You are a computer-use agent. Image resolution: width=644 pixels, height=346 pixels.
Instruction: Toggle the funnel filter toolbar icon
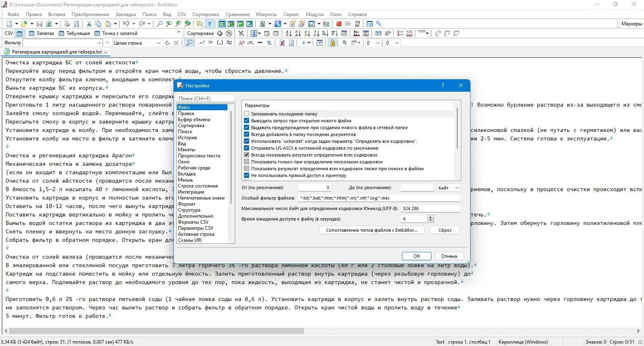pos(209,24)
